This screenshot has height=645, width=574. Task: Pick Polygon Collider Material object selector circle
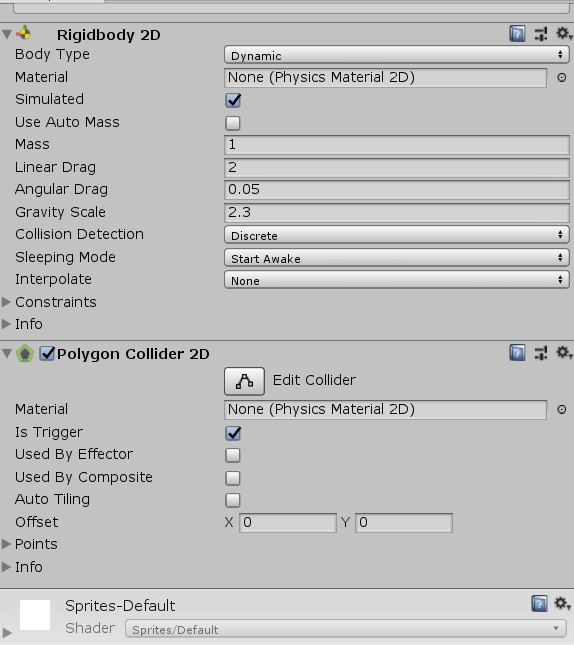click(561, 409)
